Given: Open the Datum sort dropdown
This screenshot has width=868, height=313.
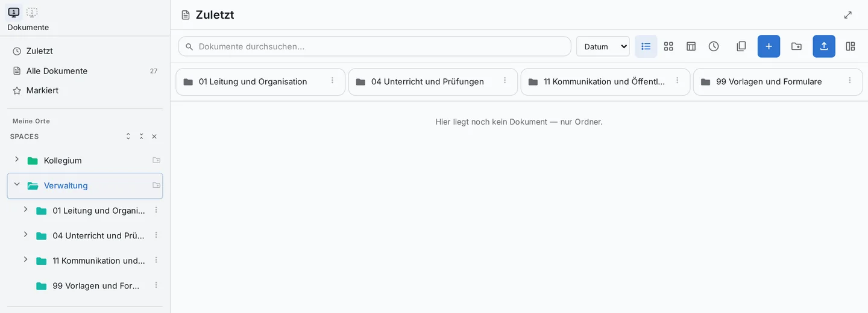Looking at the screenshot, I should (603, 46).
